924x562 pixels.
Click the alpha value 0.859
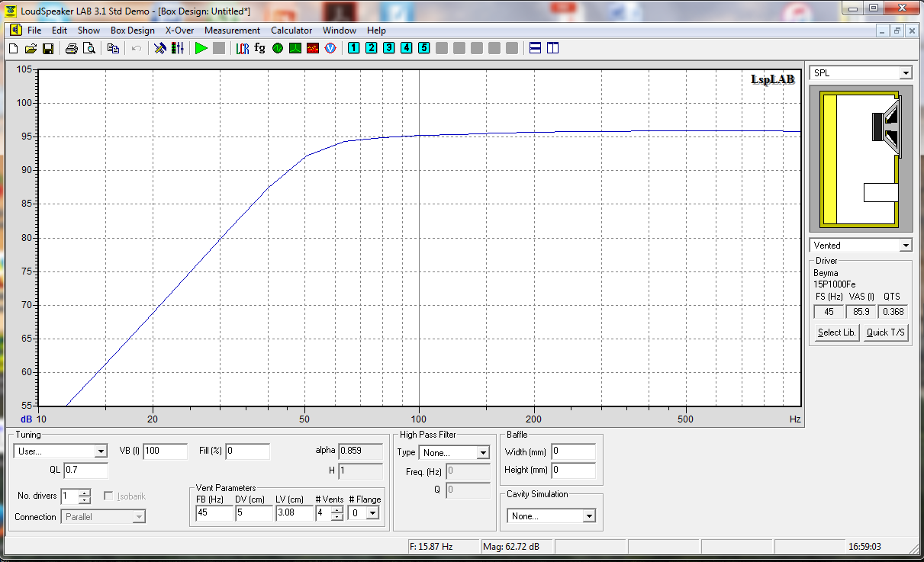[x=361, y=451]
